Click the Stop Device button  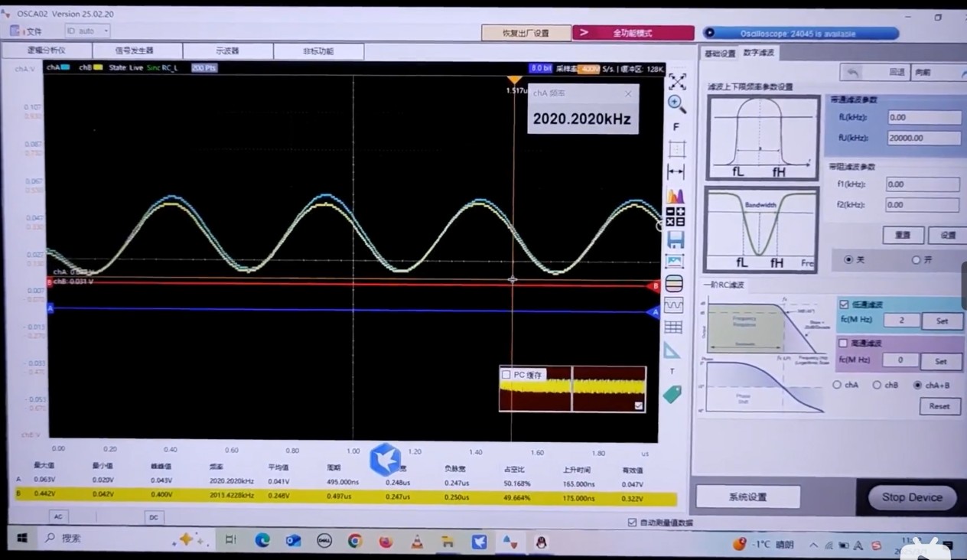tap(912, 497)
